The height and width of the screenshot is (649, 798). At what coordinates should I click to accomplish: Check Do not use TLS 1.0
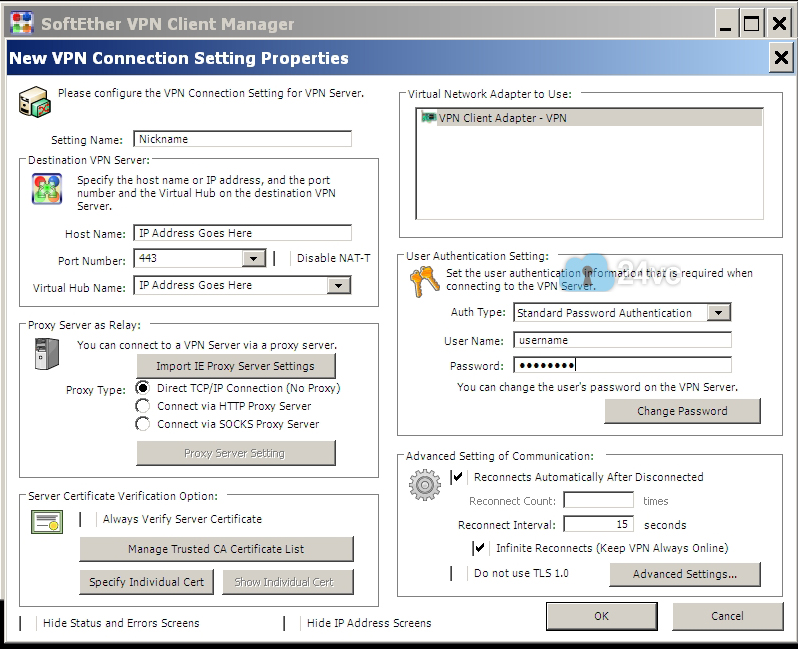459,573
